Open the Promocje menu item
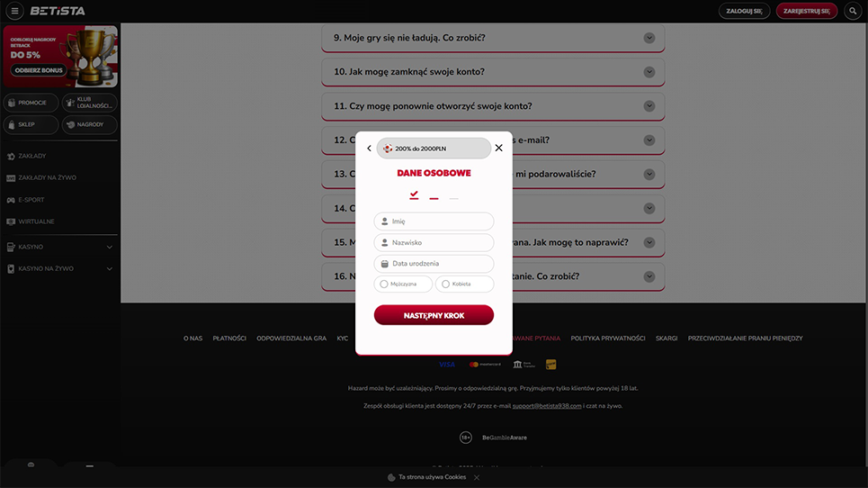 tap(31, 103)
